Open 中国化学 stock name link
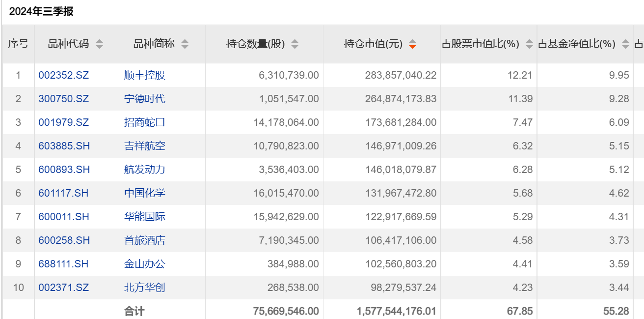This screenshot has height=319, width=644. [x=145, y=193]
